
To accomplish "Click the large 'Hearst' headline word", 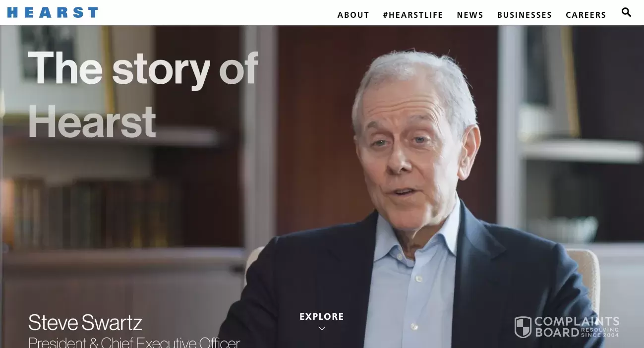I will click(x=92, y=121).
